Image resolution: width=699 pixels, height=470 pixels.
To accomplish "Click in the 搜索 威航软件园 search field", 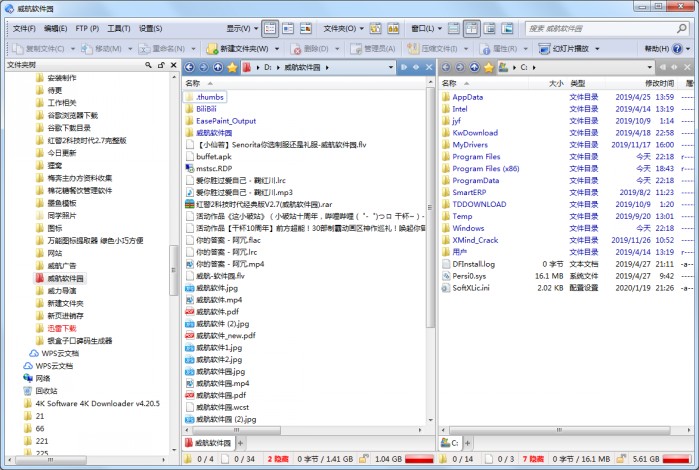I will pyautogui.click(x=600, y=29).
